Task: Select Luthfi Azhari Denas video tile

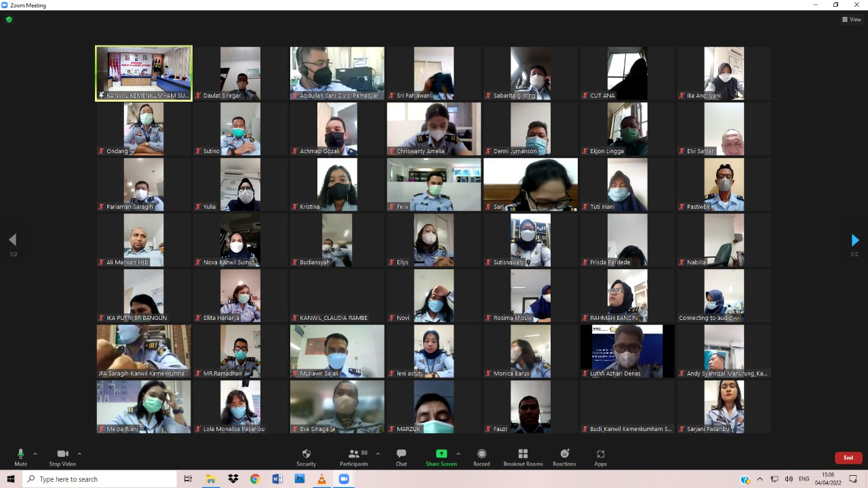Action: pos(627,351)
